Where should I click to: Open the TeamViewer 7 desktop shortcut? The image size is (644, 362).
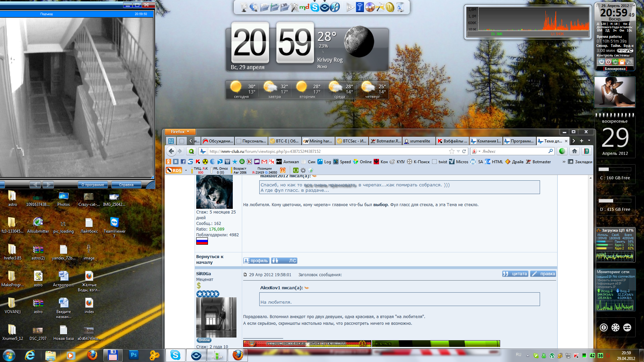pos(114,222)
